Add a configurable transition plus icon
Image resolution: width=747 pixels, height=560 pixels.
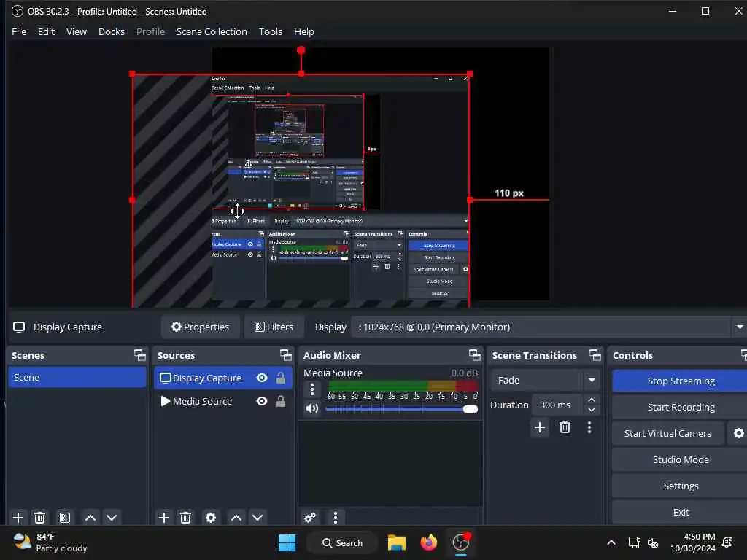540,427
